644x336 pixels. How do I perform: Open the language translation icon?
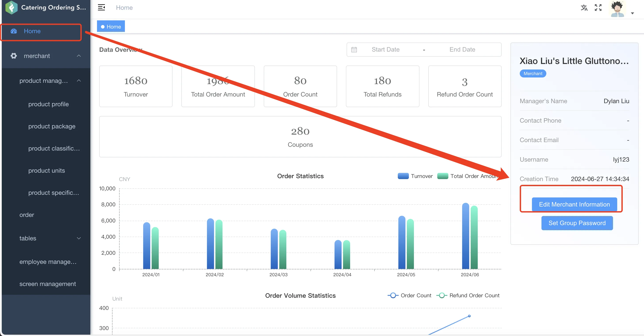[x=584, y=8]
